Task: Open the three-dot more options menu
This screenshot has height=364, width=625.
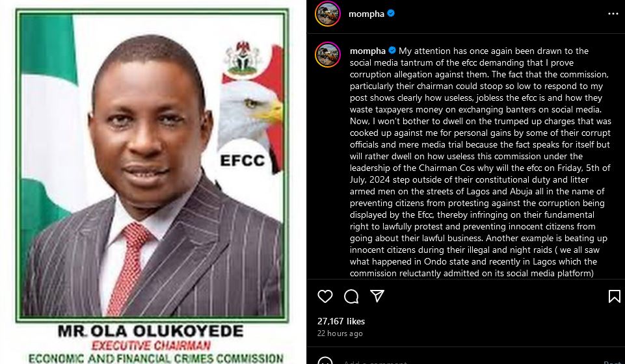Action: coord(613,14)
